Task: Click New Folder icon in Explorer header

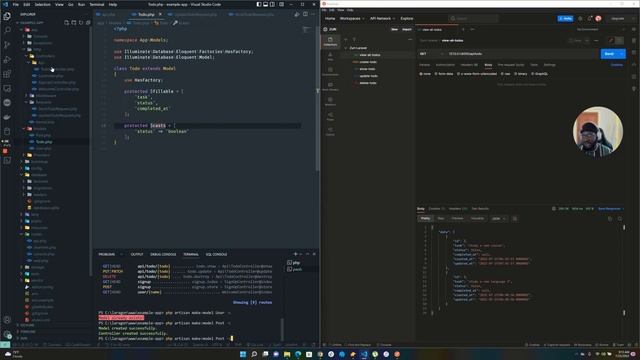Action: (74, 22)
